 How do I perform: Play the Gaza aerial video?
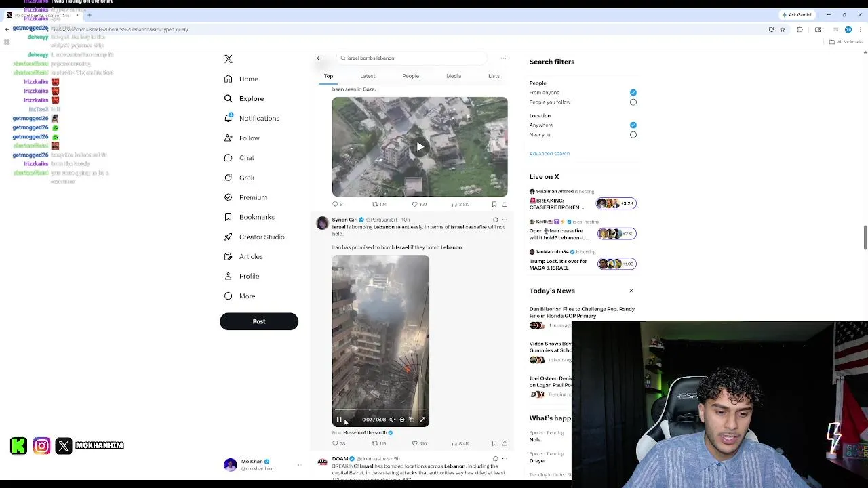click(420, 147)
